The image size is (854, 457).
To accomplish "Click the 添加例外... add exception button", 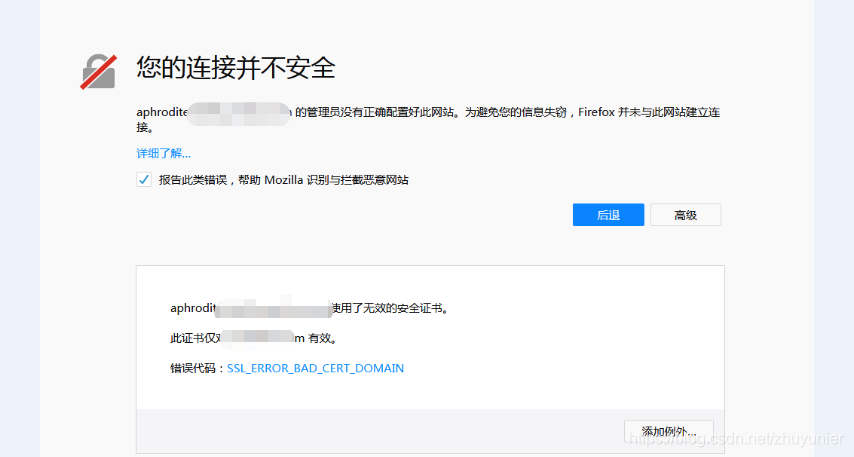I will 669,431.
